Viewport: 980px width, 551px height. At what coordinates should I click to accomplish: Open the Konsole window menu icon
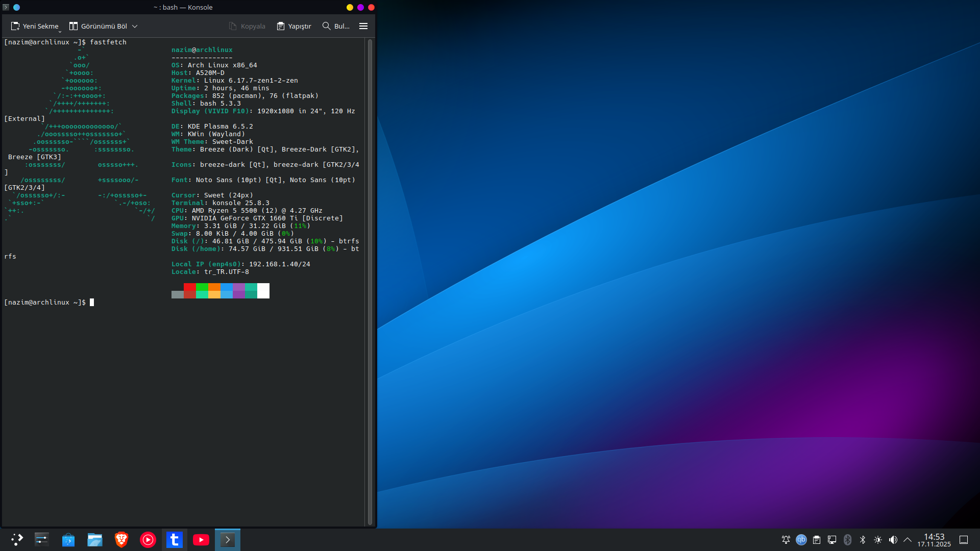tap(6, 7)
